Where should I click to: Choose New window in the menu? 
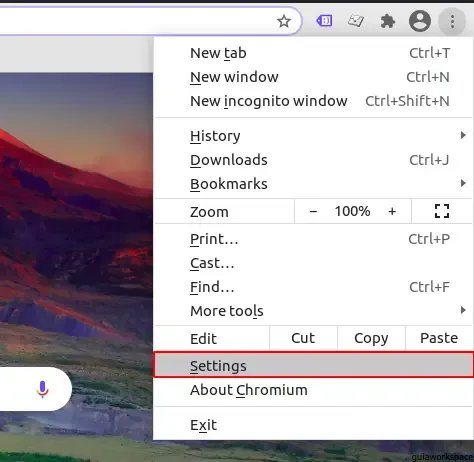pyautogui.click(x=313, y=77)
